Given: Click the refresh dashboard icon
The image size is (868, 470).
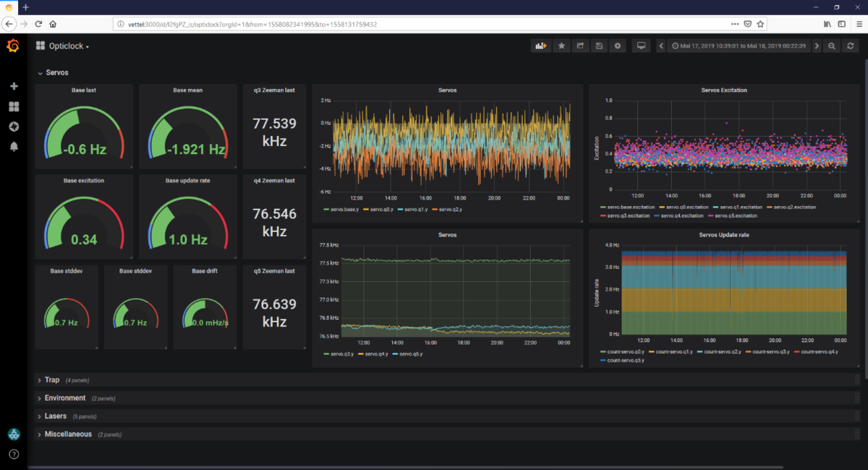Looking at the screenshot, I should coord(851,46).
